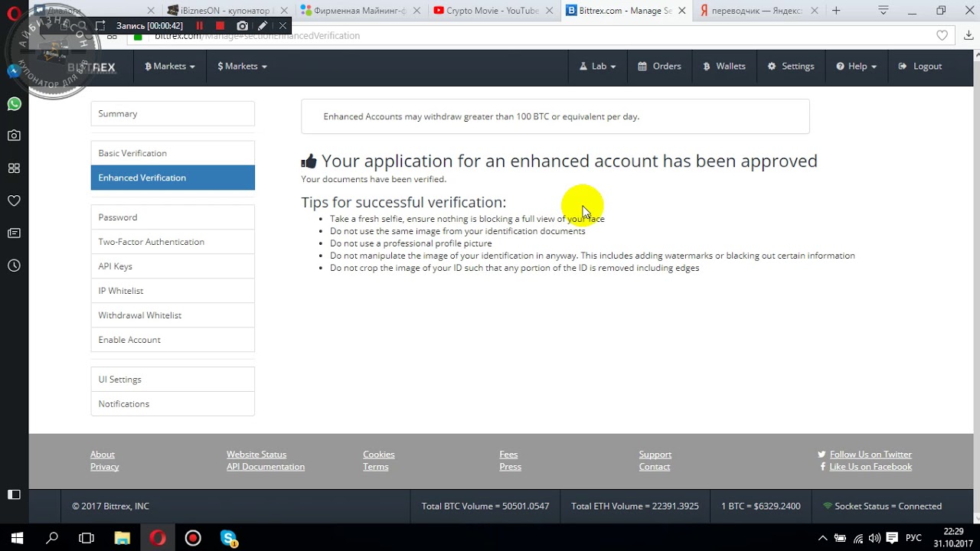Open the Help dropdown menu
Screen dimensions: 980x551
click(x=856, y=67)
